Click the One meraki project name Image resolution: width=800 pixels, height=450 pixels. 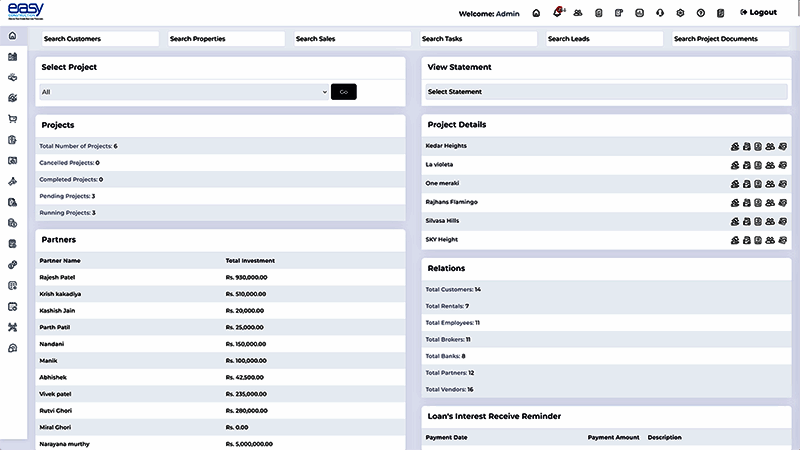tap(442, 183)
